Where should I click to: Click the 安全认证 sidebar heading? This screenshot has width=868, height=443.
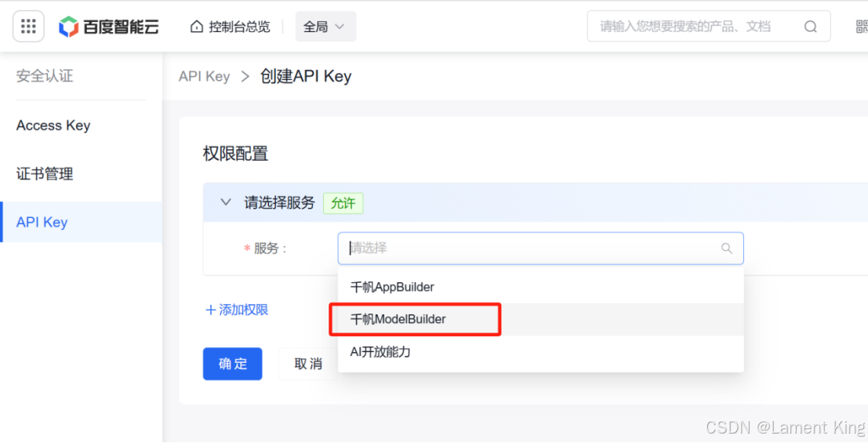point(44,76)
